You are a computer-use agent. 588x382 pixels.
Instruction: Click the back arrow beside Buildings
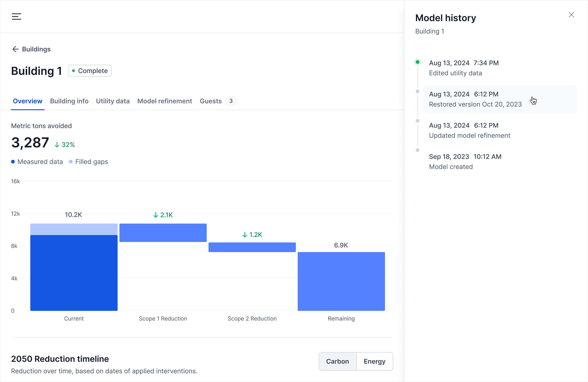tap(15, 49)
